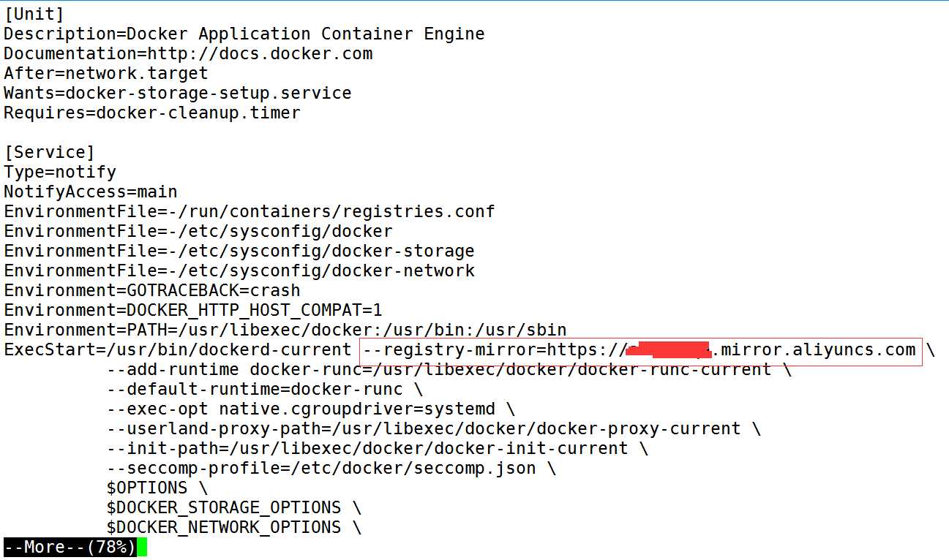Click the --seccomp-profile seccomp.json line
The image size is (949, 560).
(331, 468)
